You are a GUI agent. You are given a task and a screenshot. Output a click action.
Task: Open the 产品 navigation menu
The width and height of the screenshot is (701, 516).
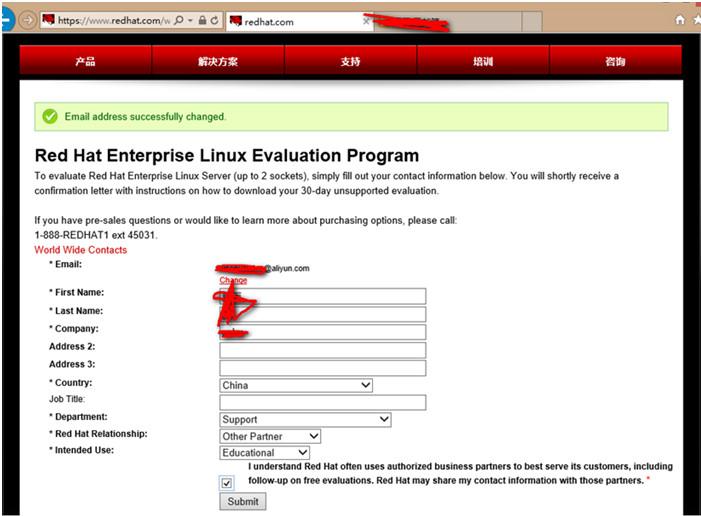pos(85,61)
